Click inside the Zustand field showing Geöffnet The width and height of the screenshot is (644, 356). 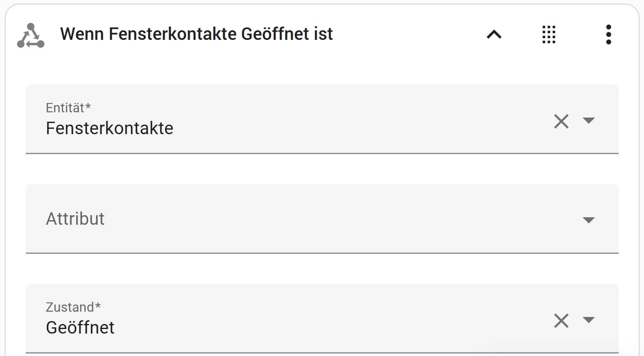coord(249,328)
